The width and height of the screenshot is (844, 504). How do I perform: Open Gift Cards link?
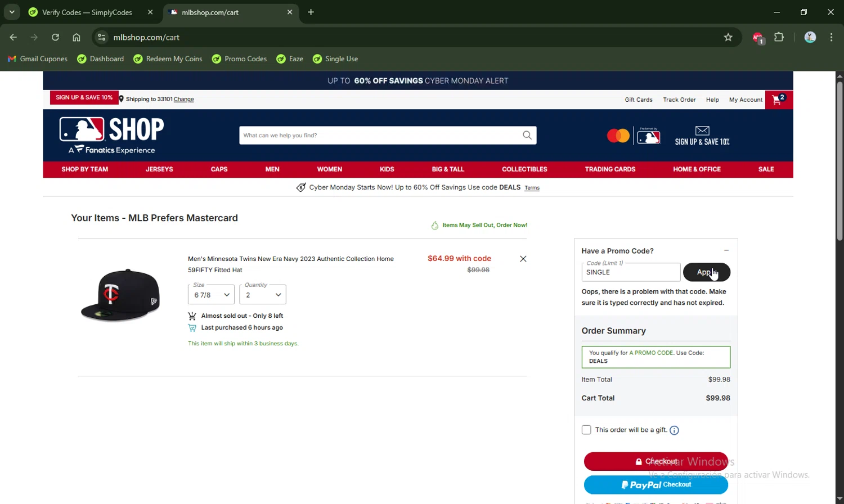pyautogui.click(x=639, y=100)
